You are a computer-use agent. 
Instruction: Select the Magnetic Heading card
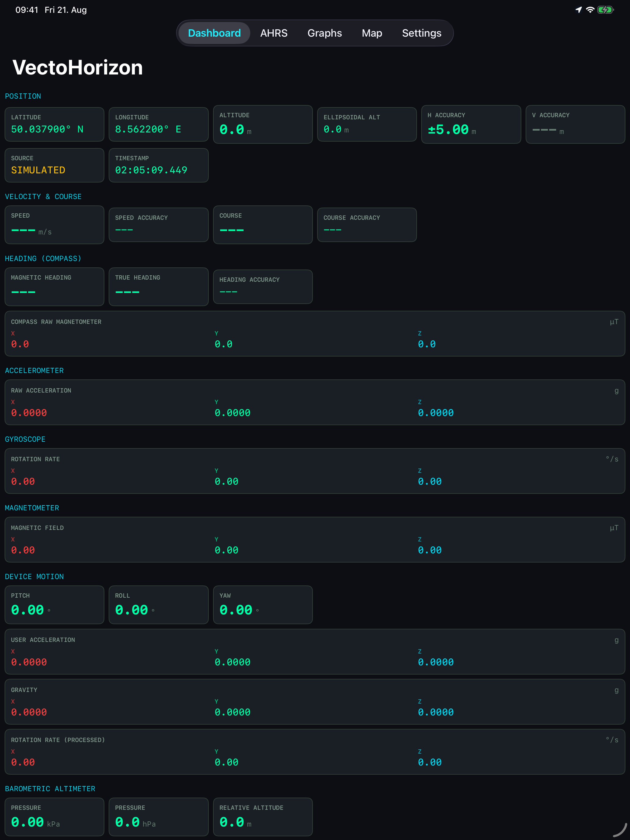coord(54,287)
